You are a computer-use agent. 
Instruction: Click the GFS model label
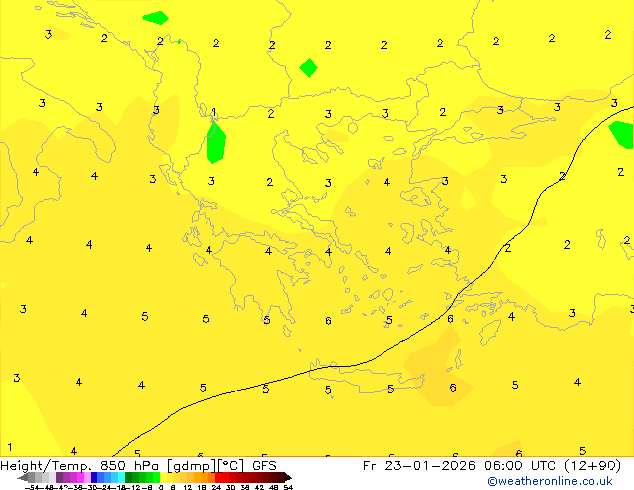tap(264, 465)
